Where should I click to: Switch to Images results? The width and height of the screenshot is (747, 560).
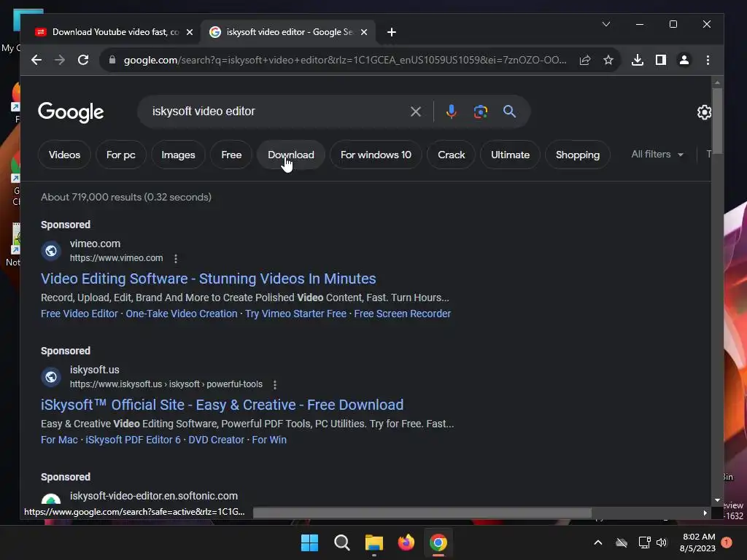pos(178,155)
